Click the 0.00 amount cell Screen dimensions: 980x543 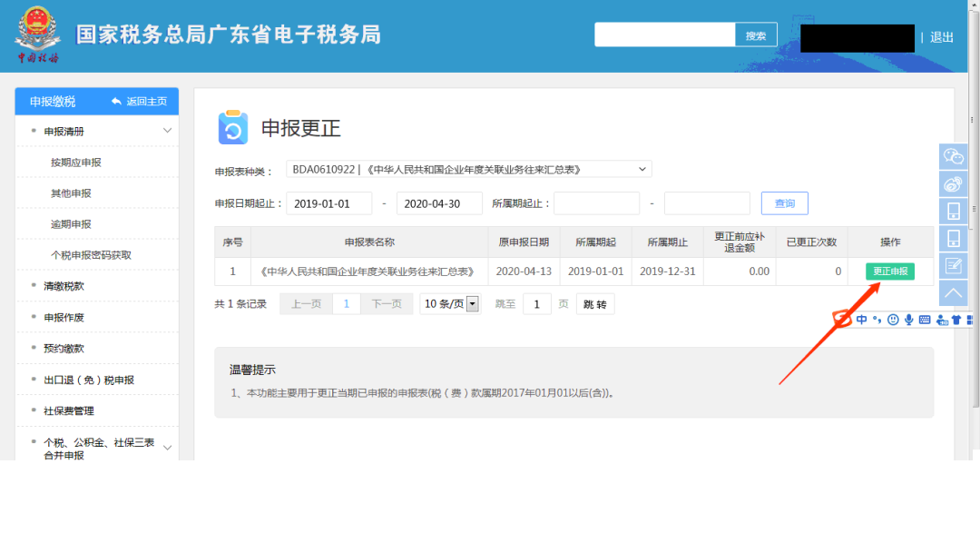740,271
